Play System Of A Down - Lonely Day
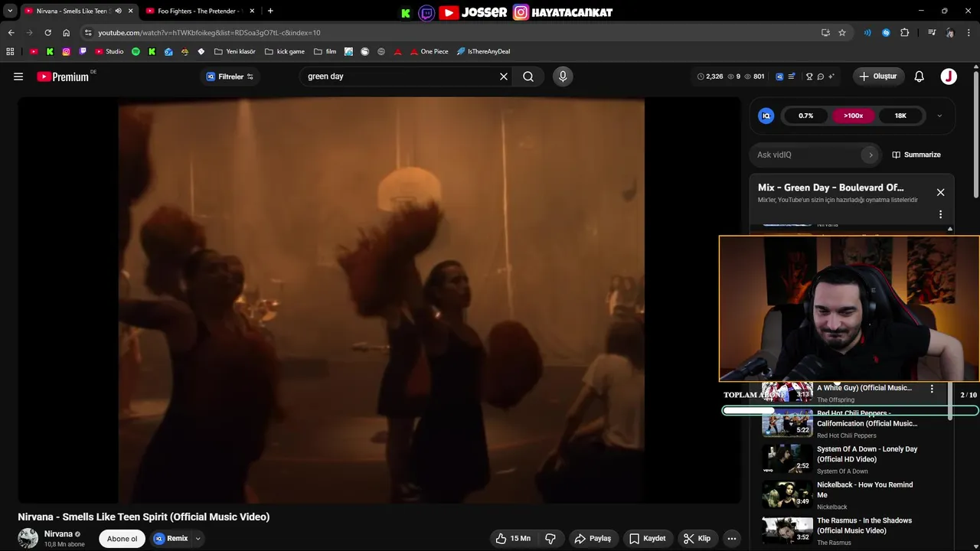 [x=850, y=459]
